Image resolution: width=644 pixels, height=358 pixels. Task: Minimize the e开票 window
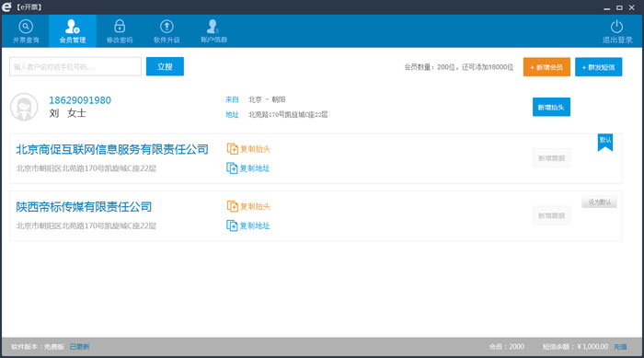pyautogui.click(x=606, y=7)
